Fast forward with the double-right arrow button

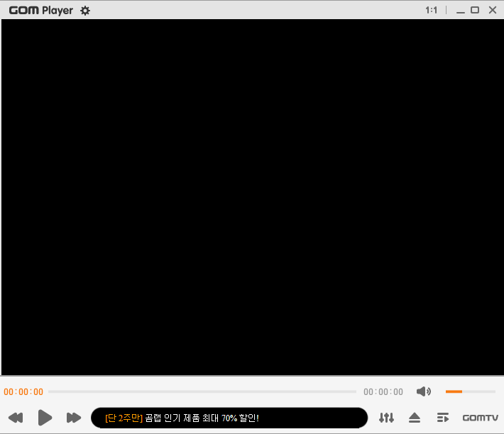tap(74, 418)
